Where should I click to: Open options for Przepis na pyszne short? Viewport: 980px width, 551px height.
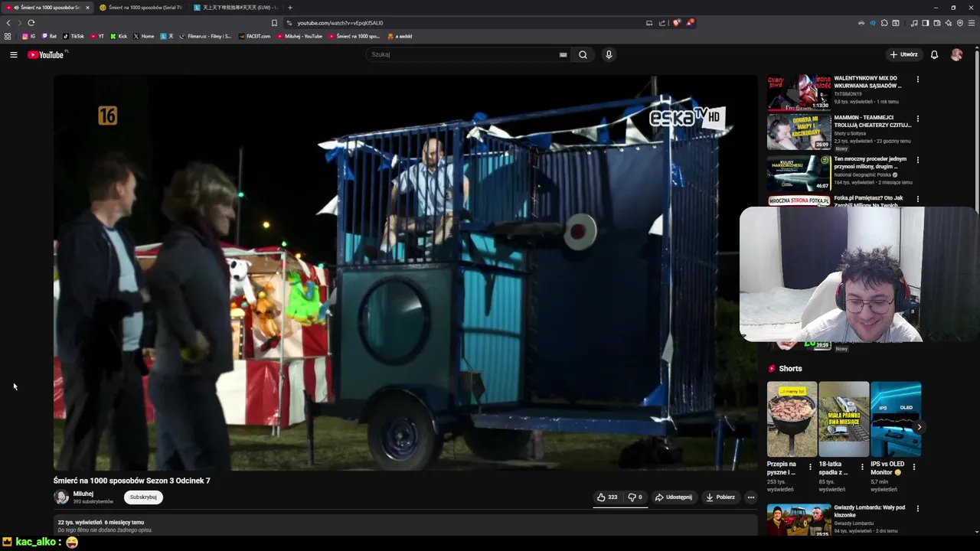tap(810, 467)
